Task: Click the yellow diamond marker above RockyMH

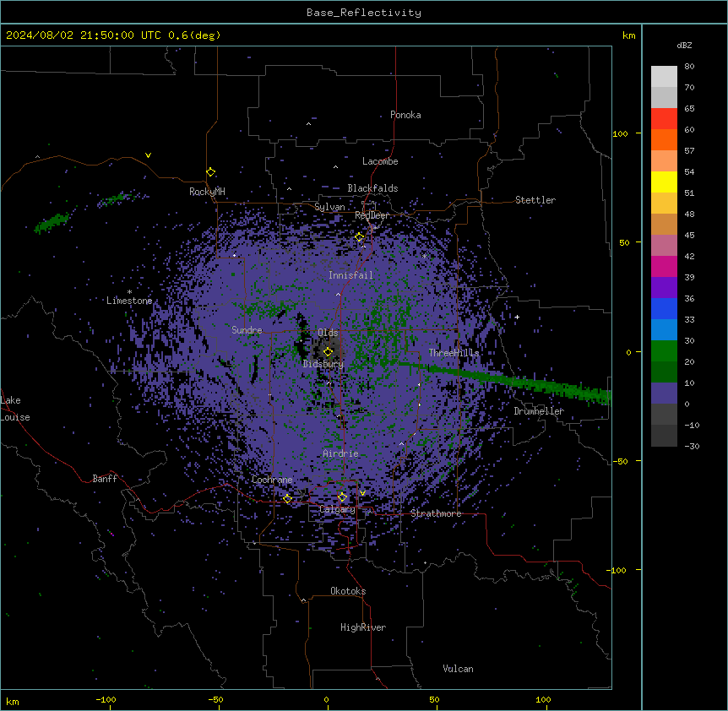Action: [210, 172]
